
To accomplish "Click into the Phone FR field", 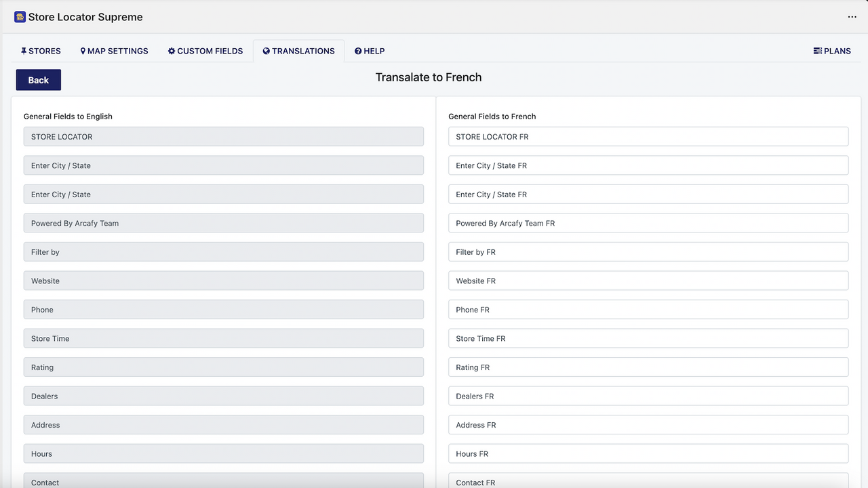I will pos(648,309).
